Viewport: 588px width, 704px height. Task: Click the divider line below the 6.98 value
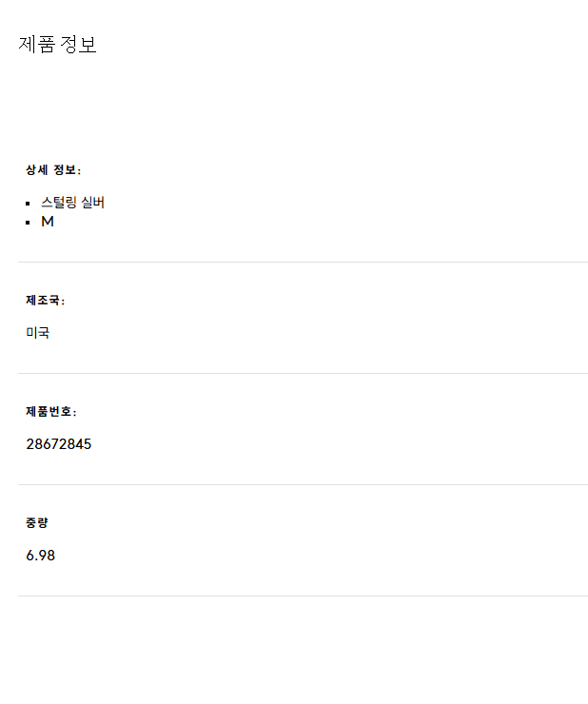tap(303, 596)
